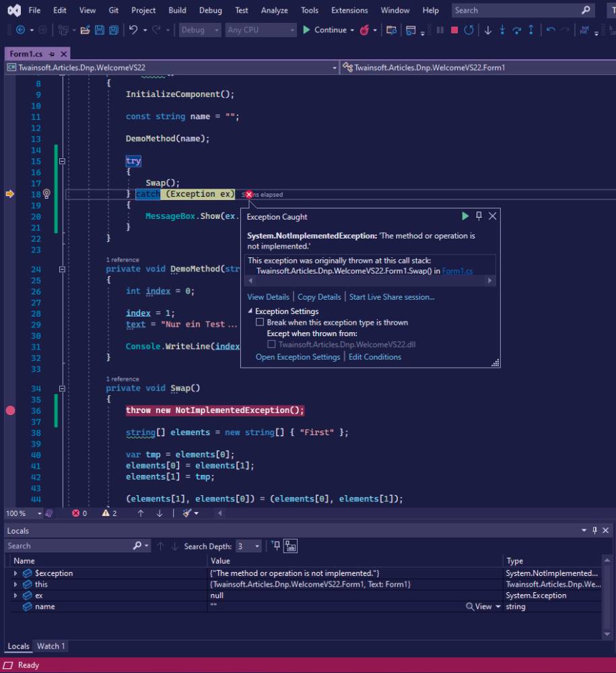Screen dimensions: 616x673
Task: Undo the last action via toolbar
Action: coord(133,30)
